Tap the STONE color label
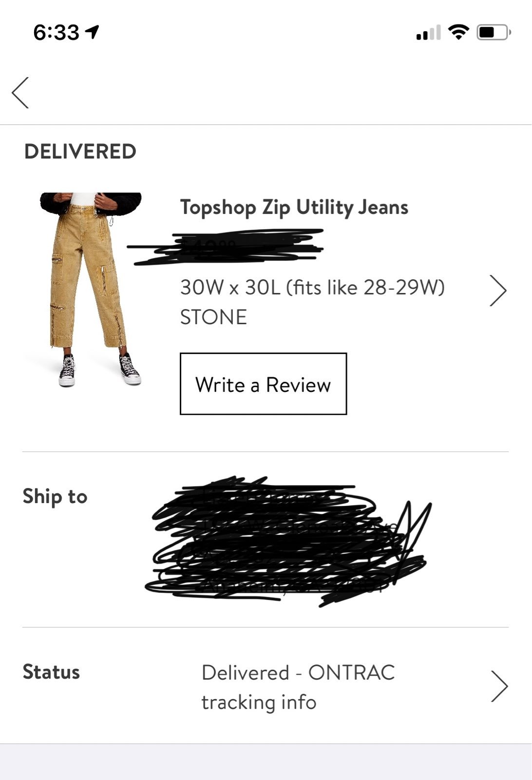This screenshot has width=532, height=780. click(x=213, y=317)
